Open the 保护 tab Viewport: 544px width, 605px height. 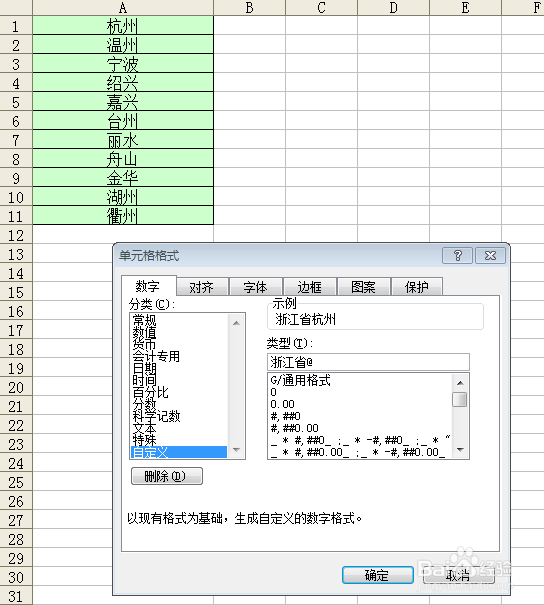(x=417, y=287)
